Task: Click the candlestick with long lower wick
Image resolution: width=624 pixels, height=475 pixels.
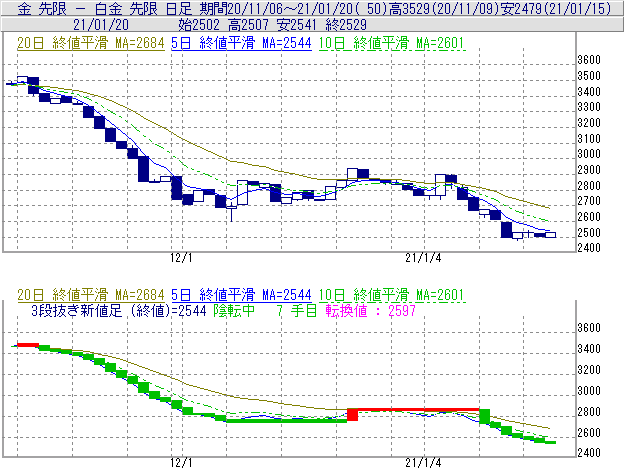Action: 232,212
